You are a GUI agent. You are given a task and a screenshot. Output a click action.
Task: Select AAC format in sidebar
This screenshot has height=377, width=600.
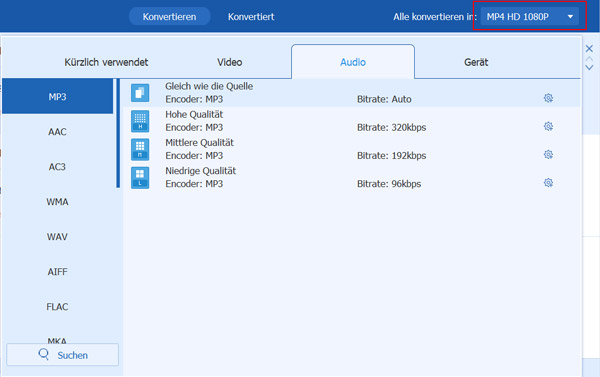[57, 132]
